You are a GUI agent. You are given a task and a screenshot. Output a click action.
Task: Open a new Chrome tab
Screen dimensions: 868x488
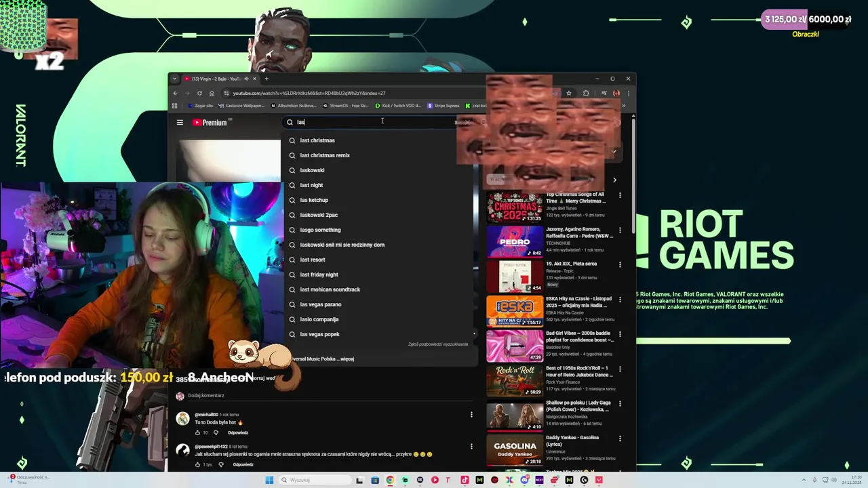click(x=267, y=79)
